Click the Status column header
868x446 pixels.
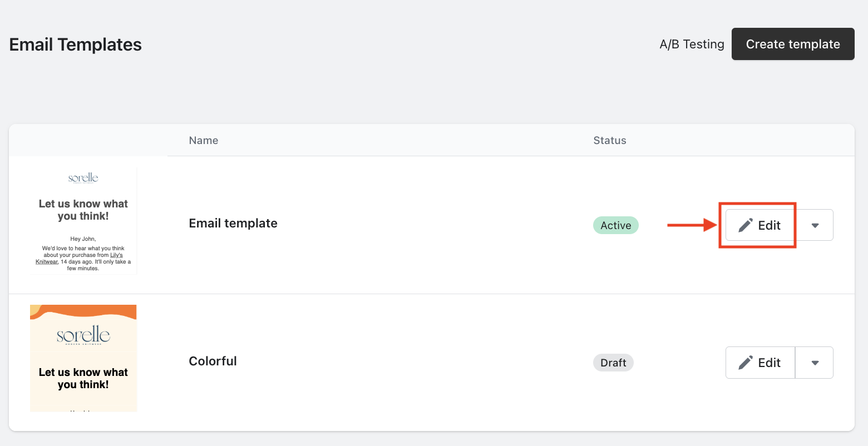[609, 141]
